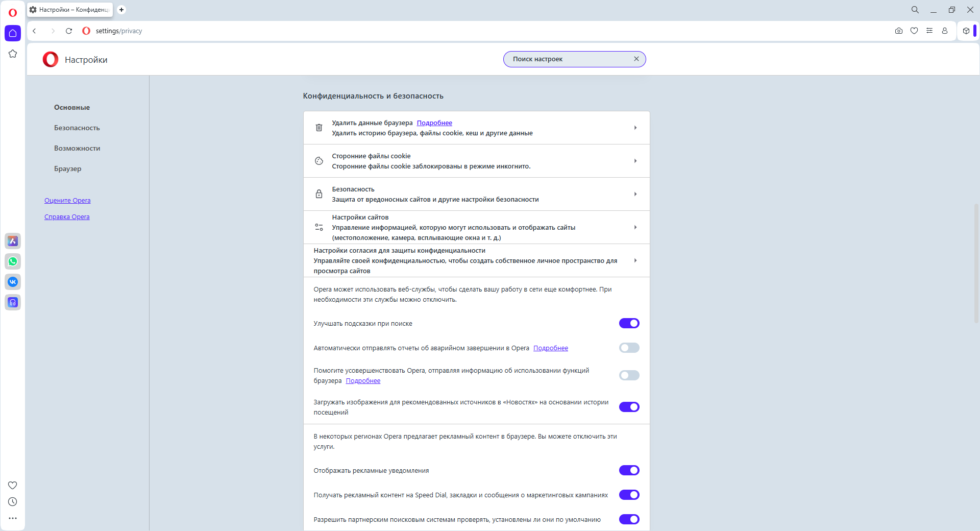The image size is (980, 531).
Task: Click the sliders icon in Настройки сайтов row
Action: pos(319,227)
